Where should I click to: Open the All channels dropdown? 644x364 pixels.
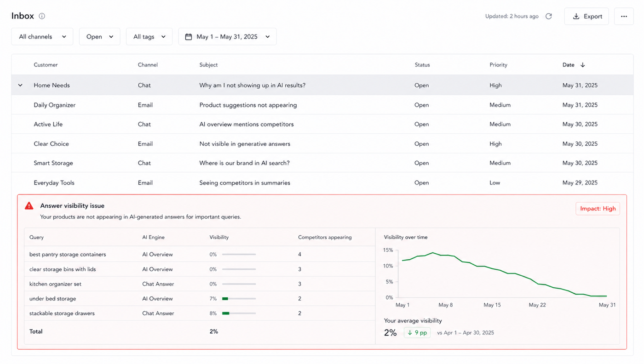point(42,37)
